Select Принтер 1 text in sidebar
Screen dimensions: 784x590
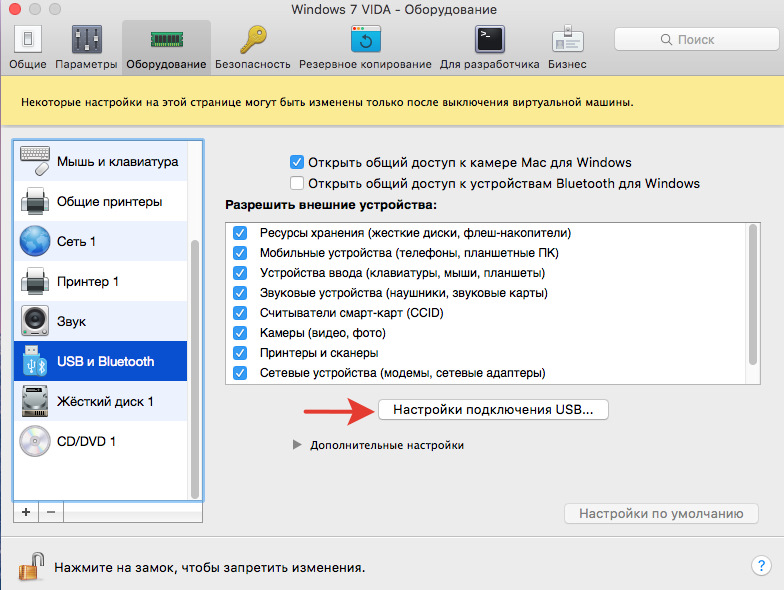tap(88, 282)
